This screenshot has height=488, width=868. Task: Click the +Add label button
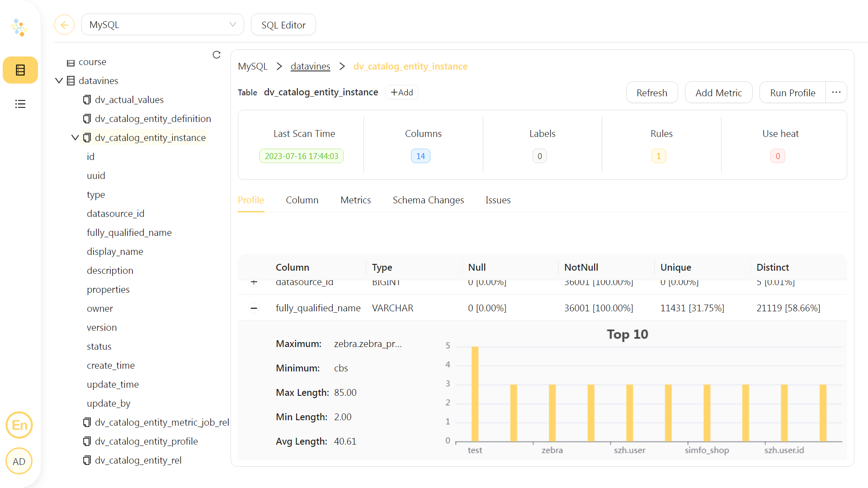pyautogui.click(x=401, y=93)
